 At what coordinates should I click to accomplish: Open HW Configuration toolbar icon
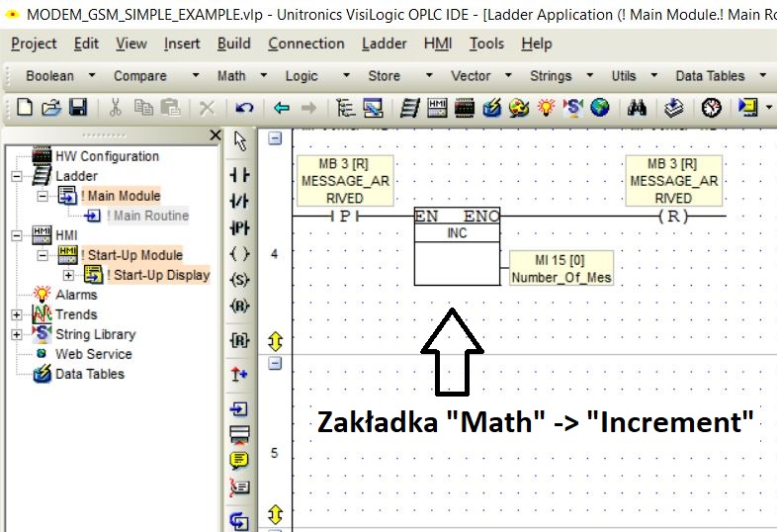point(465,108)
